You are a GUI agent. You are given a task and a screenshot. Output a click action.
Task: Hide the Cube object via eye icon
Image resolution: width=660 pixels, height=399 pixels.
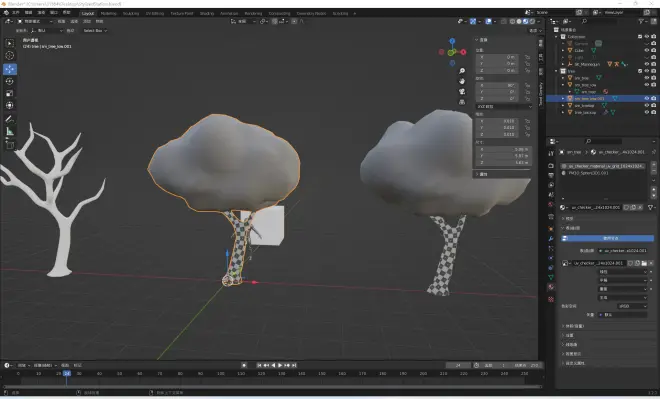pyautogui.click(x=647, y=51)
